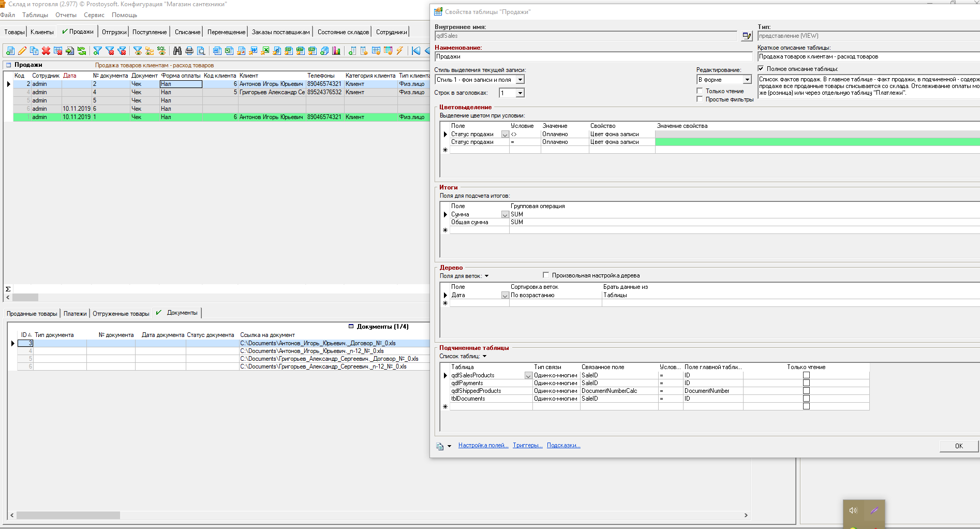
Task: Click the 'Настройка полей...' link
Action: [483, 445]
